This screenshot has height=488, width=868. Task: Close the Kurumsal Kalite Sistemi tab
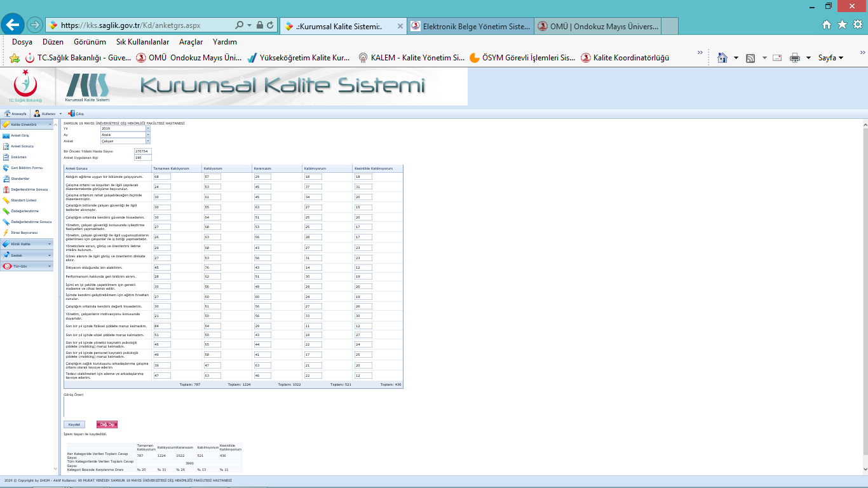coord(400,26)
